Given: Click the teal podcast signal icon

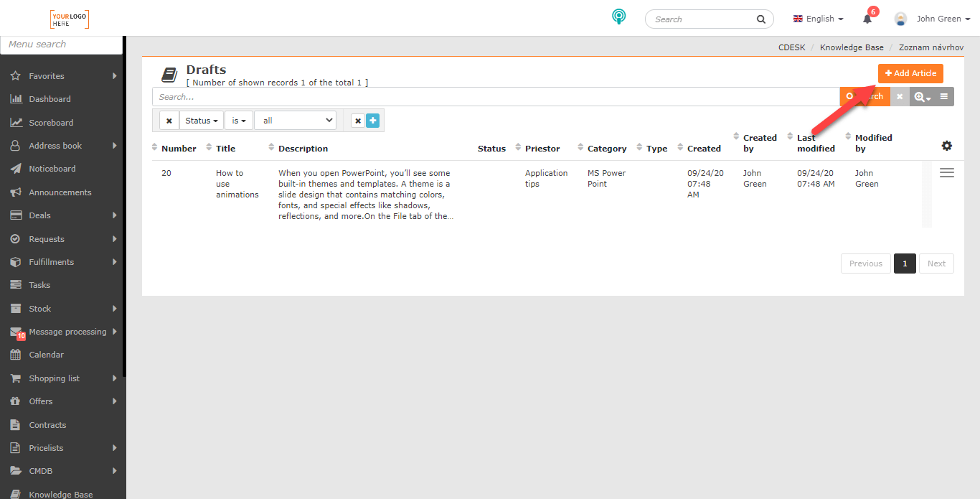Looking at the screenshot, I should tap(618, 17).
